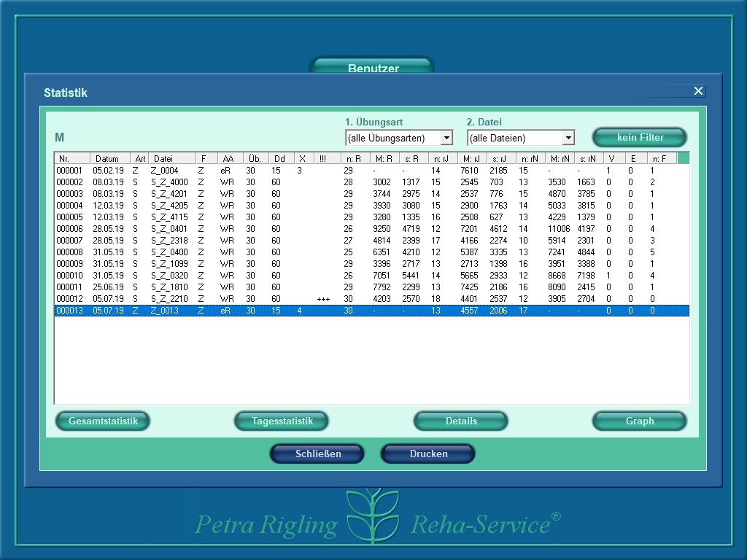The width and height of the screenshot is (747, 560).
Task: Open the Gesamtstatistik view
Action: (x=103, y=421)
